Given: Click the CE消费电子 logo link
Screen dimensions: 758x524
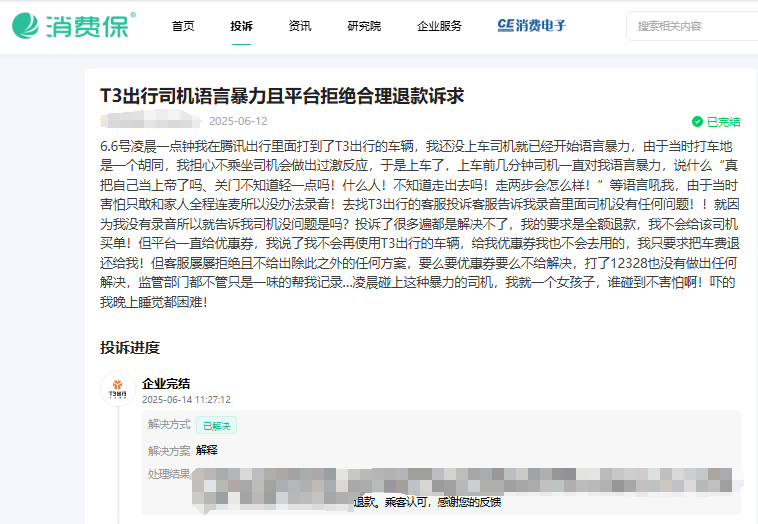Looking at the screenshot, I should click(x=531, y=26).
